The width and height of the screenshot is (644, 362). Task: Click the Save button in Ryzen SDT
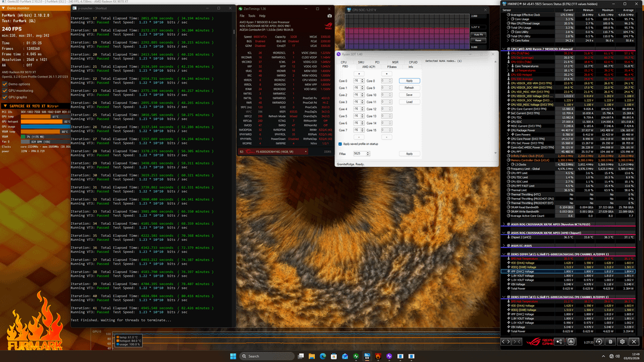coord(408,95)
